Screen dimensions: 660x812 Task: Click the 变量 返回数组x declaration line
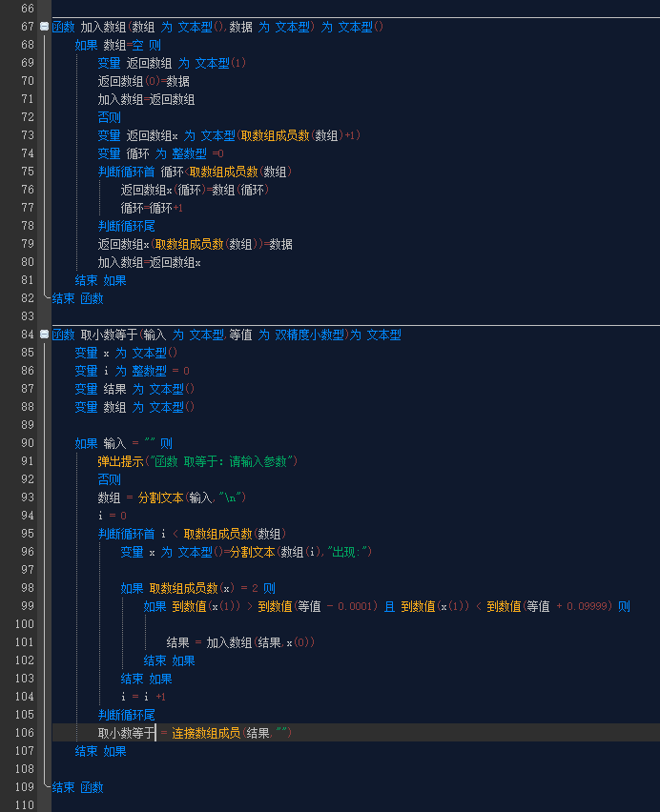[x=229, y=135]
